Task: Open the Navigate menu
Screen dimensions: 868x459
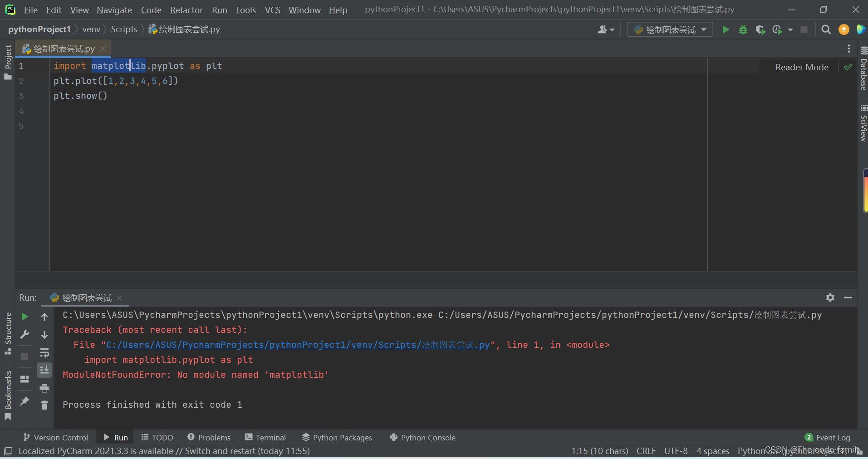Action: click(x=114, y=10)
